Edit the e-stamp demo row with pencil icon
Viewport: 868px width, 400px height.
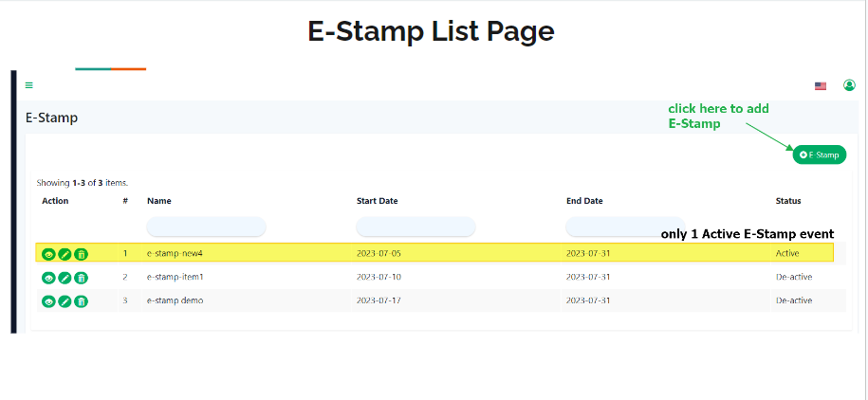click(65, 301)
